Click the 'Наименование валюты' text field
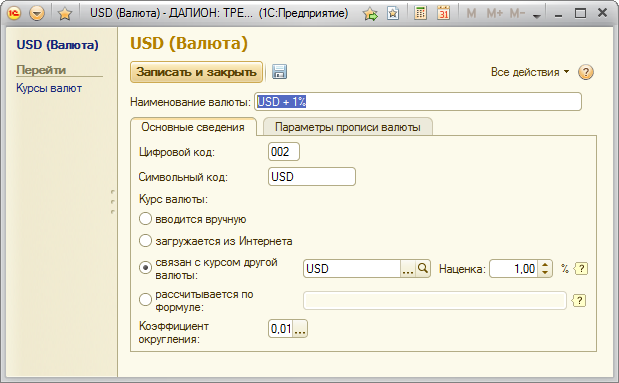The width and height of the screenshot is (619, 383). tap(418, 102)
